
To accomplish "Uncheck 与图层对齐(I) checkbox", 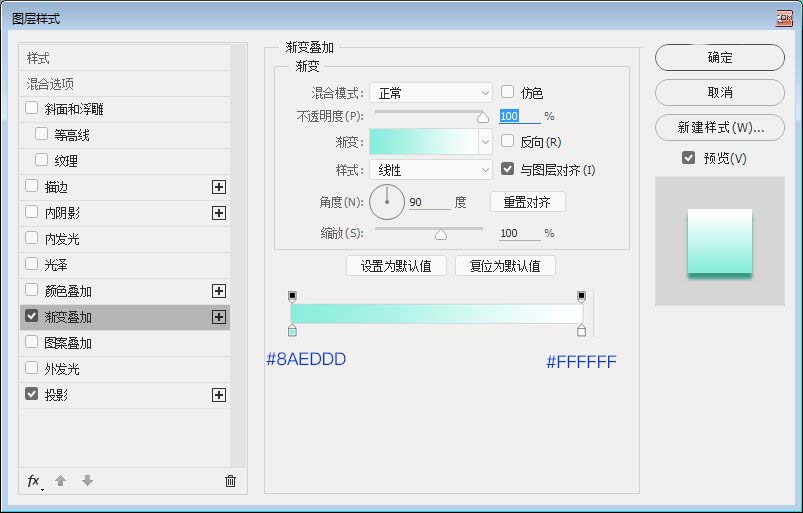I will coord(508,168).
